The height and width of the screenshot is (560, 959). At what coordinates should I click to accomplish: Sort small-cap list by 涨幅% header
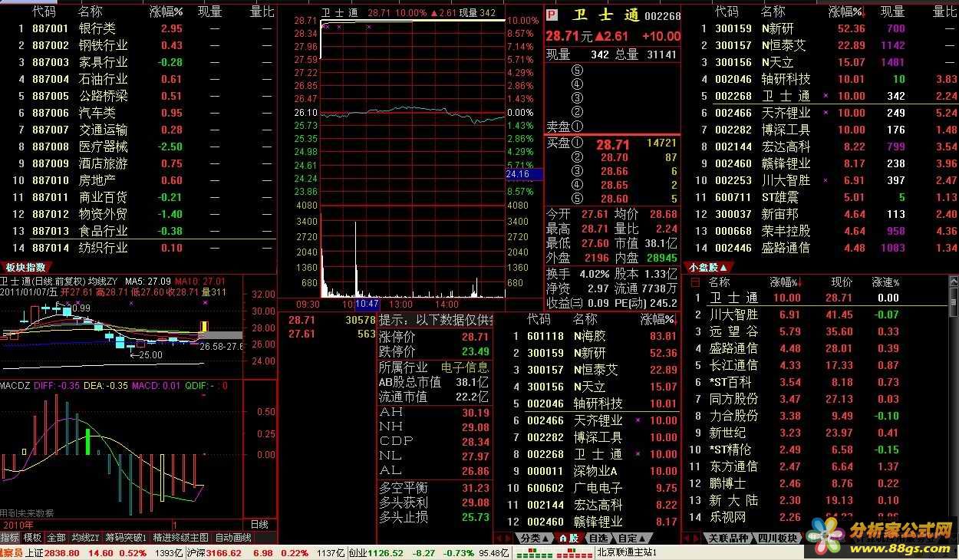click(x=785, y=282)
